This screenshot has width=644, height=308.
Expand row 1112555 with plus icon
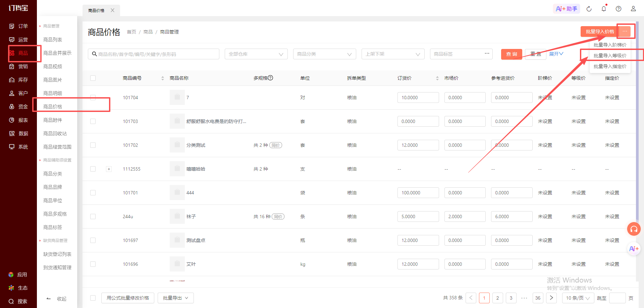tap(109, 169)
